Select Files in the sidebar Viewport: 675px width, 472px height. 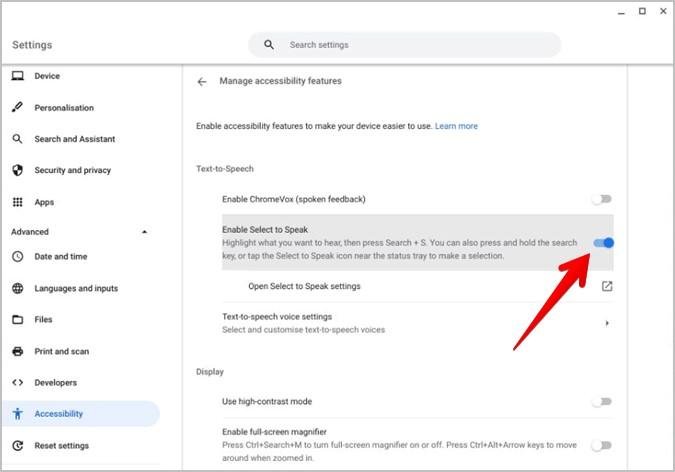(x=45, y=320)
